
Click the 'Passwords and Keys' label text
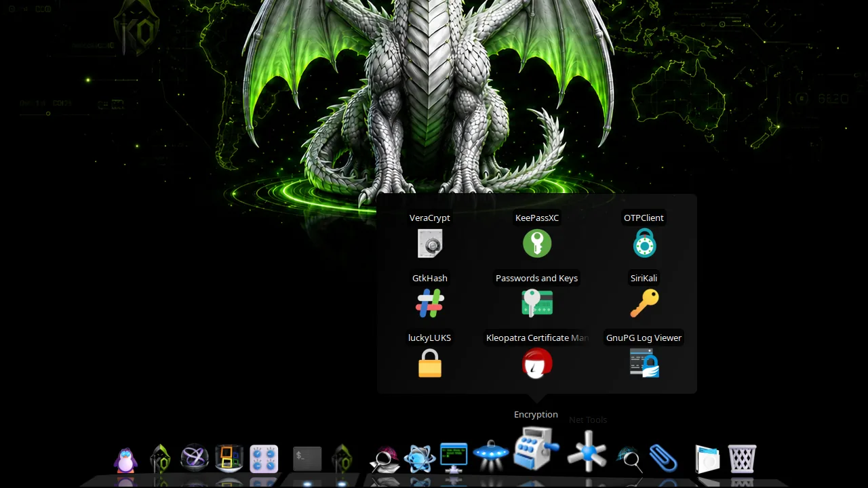pyautogui.click(x=536, y=278)
